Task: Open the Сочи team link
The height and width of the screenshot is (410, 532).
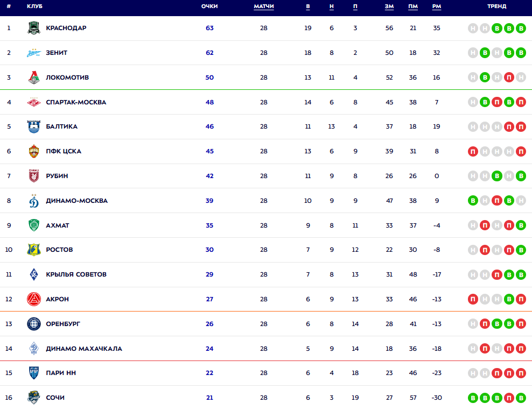Action: tap(55, 398)
